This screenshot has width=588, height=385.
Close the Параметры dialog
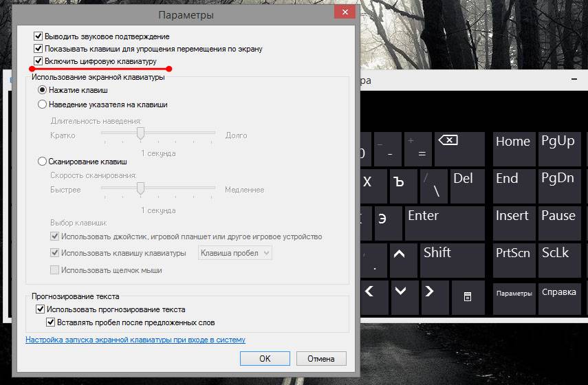pyautogui.click(x=345, y=12)
